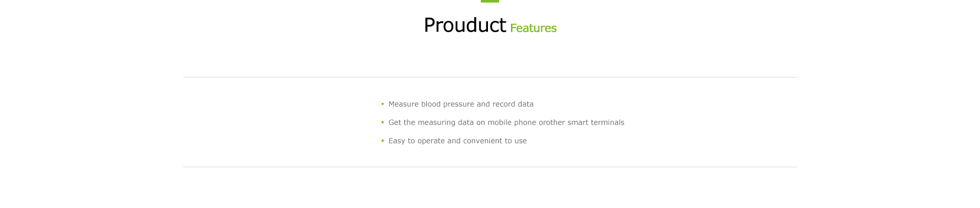The width and height of the screenshot is (980, 208).
Task: Select the Prouduct heading text
Action: tap(465, 25)
